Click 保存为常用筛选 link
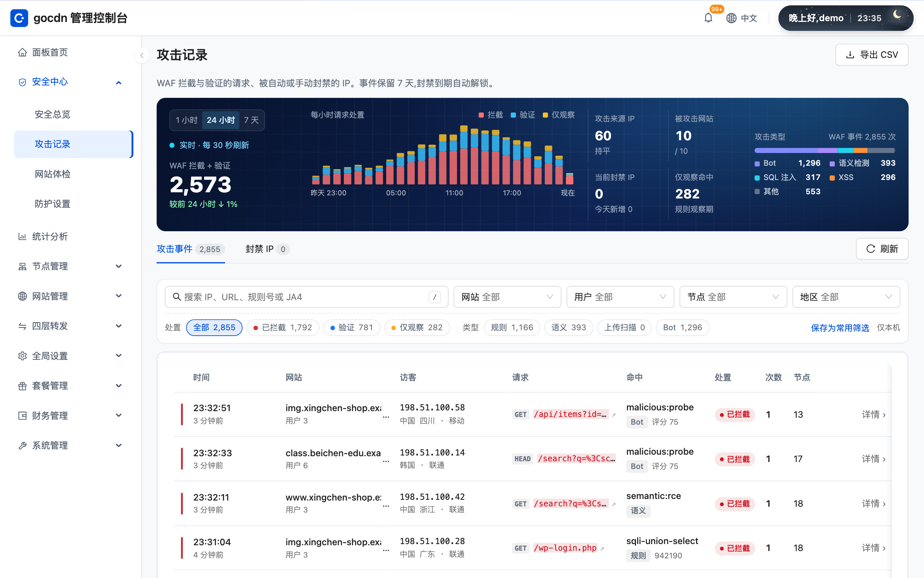Image resolution: width=924 pixels, height=578 pixels. point(840,328)
